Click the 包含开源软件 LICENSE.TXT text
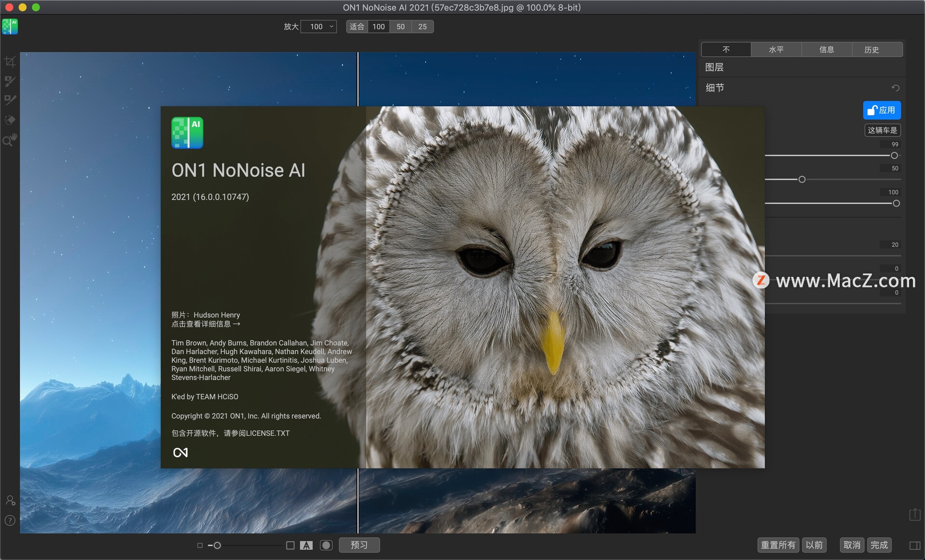925x560 pixels. pos(230,433)
